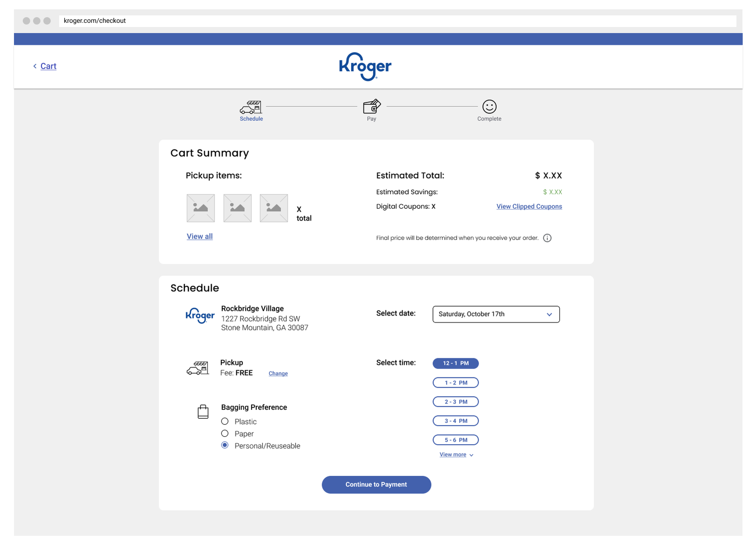Open View Clipped Coupons link
Screen dimensions: 756x536
pos(529,206)
